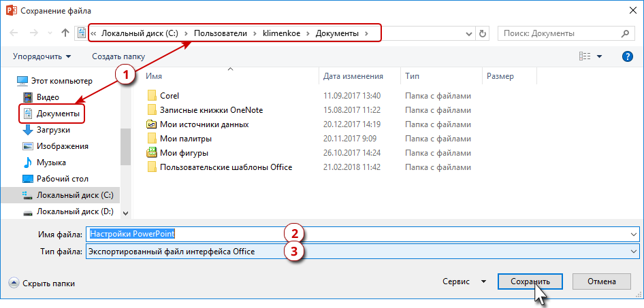Image resolution: width=644 pixels, height=308 pixels.
Task: Select the Мои палитры folder
Action: click(186, 139)
